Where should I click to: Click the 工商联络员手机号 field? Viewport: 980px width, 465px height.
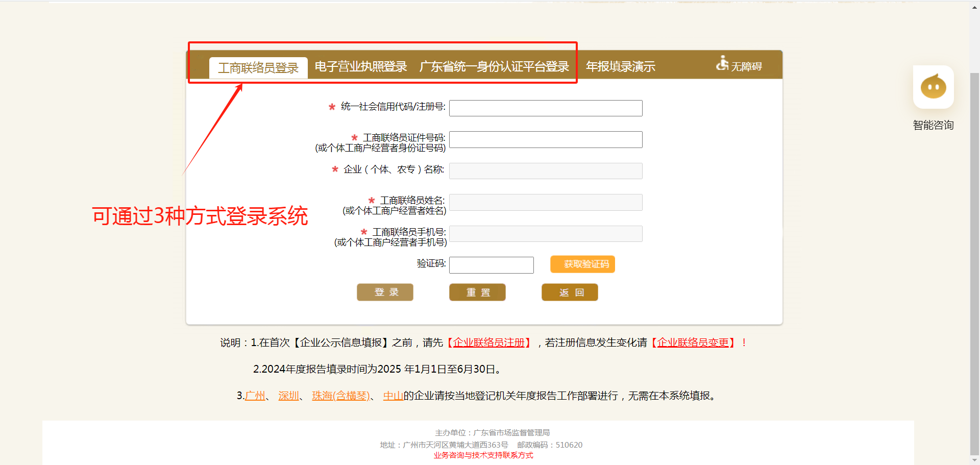[545, 234]
